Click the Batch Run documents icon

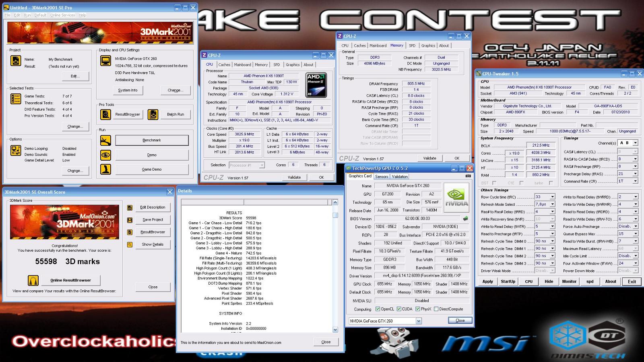click(153, 114)
